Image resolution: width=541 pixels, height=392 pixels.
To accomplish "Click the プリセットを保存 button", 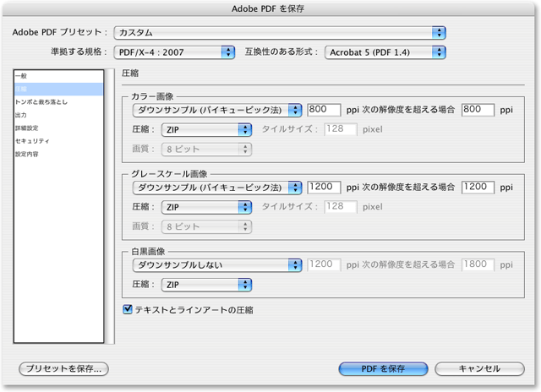I will (64, 369).
